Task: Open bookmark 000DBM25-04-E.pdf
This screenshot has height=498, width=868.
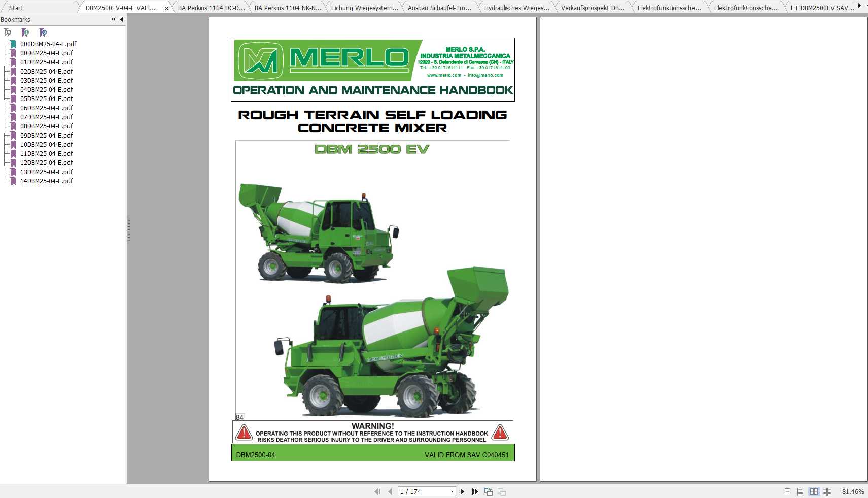Action: [48, 44]
